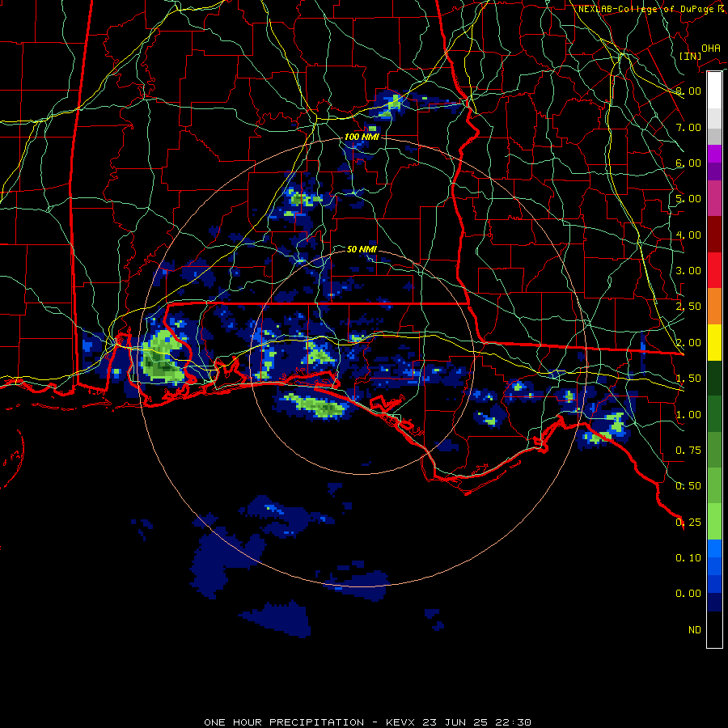Image resolution: width=728 pixels, height=728 pixels.
Task: Pick the dark purple swatch beside 6.00
Action: [x=714, y=171]
